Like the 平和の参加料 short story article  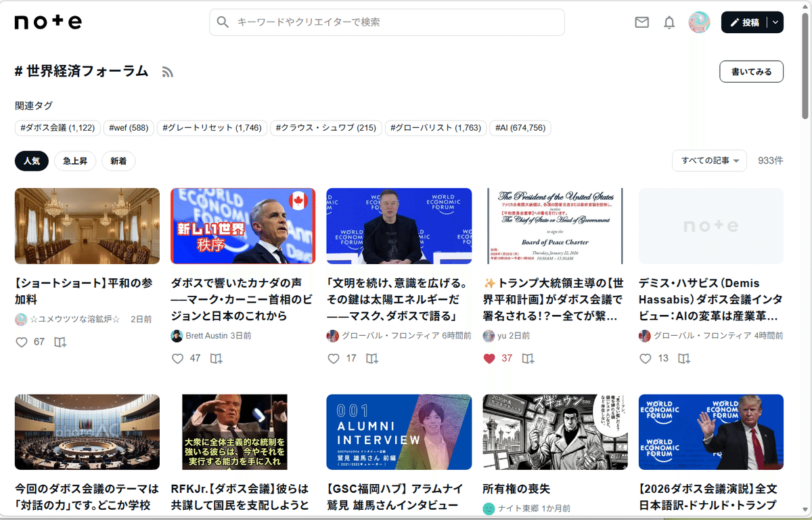[x=22, y=342]
